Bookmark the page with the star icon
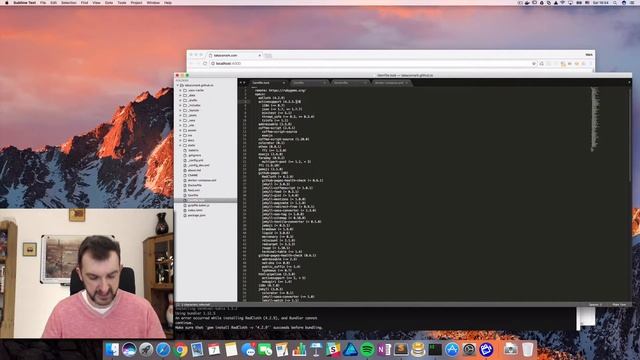Viewport: 640px width, 360px height. (534, 64)
